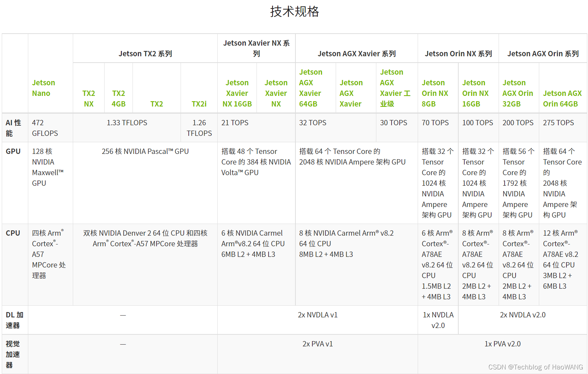Open the Jetson AGX Orin 64GB link

[562, 99]
